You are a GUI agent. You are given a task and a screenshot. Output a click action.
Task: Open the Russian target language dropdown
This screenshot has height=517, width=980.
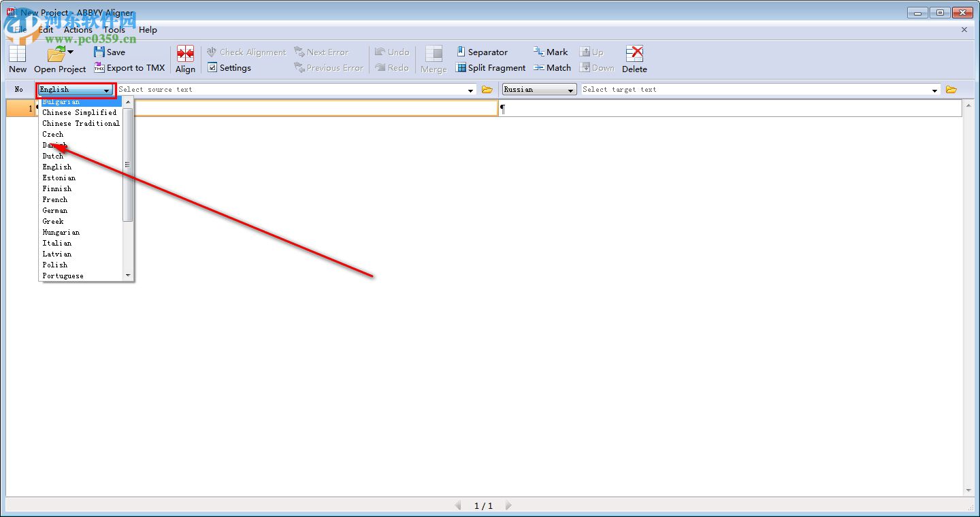pos(540,89)
